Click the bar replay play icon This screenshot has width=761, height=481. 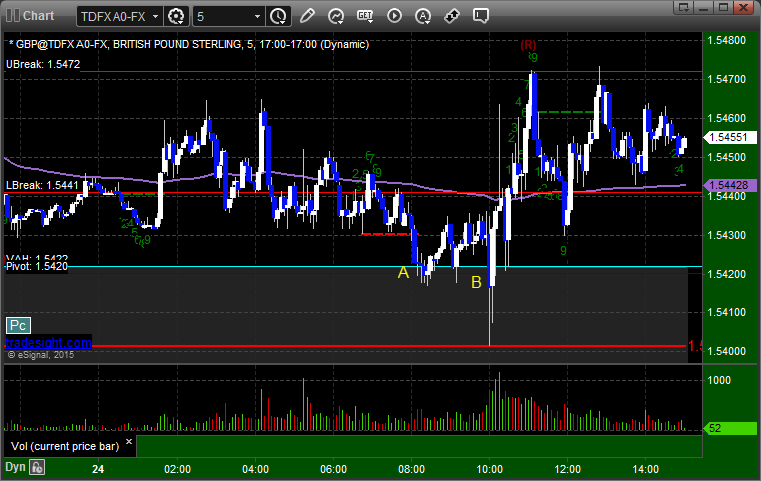point(394,16)
